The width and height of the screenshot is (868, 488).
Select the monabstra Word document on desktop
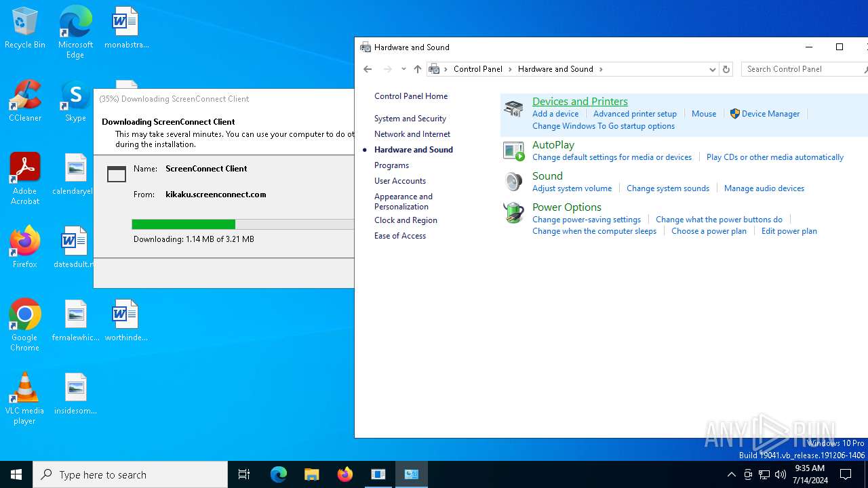126,28
